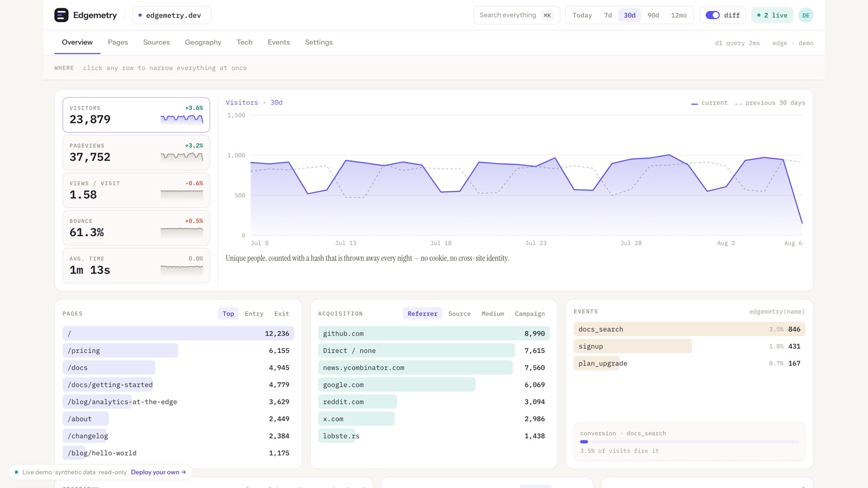Switch to the Tech tab
Screen dimensions: 868x488
pyautogui.click(x=244, y=42)
